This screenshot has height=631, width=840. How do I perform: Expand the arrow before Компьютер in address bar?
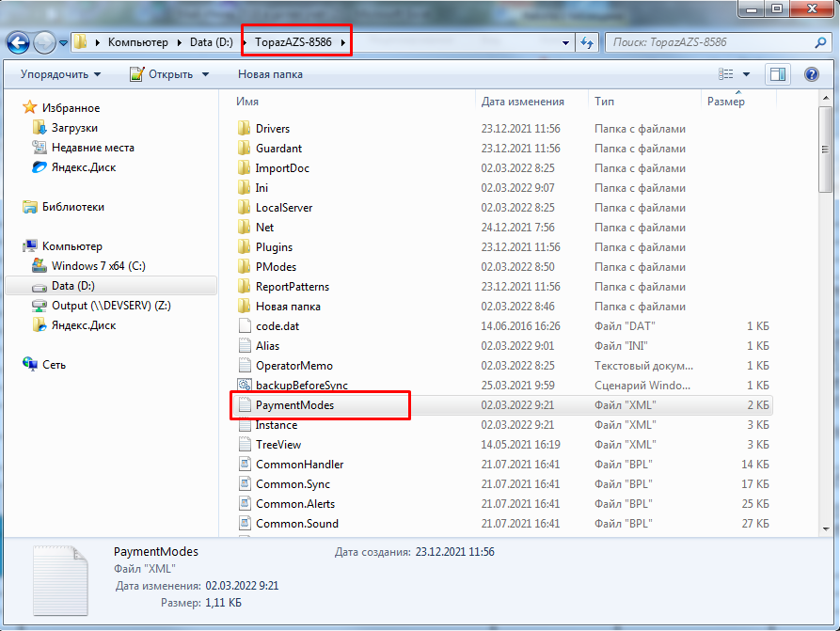[x=98, y=42]
